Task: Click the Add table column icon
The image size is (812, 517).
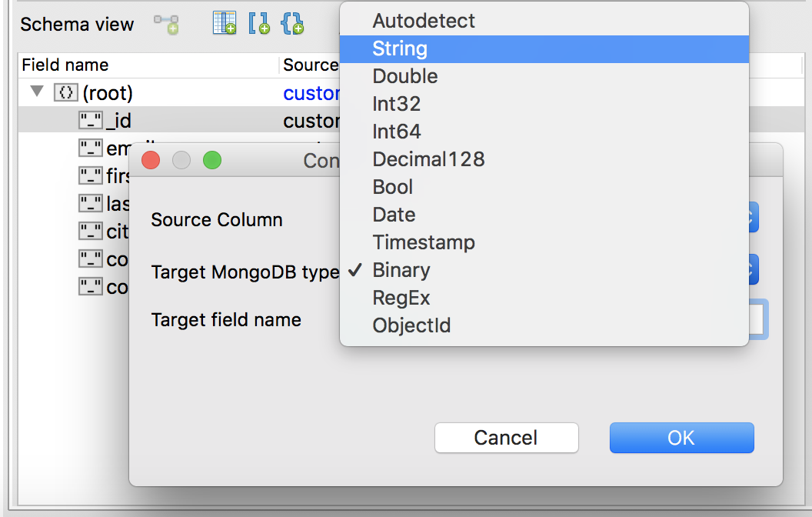Action: (x=225, y=24)
